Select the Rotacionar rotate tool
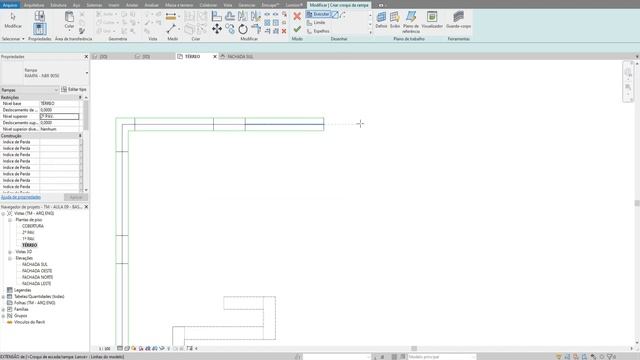The width and height of the screenshot is (640, 360). pyautogui.click(x=243, y=29)
